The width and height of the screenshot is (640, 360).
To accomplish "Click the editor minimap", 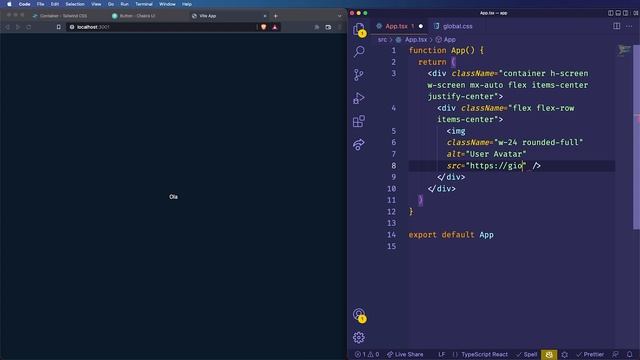I will (x=624, y=50).
